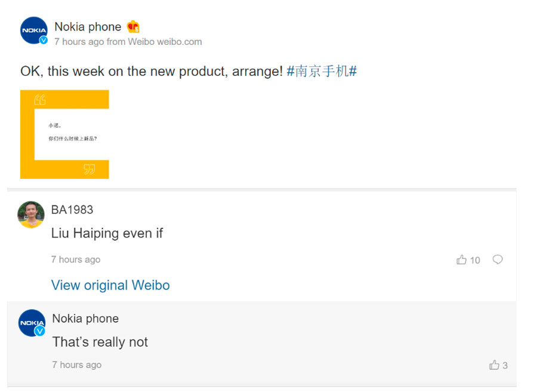
Task: Open View original Weibo link
Action: point(110,285)
